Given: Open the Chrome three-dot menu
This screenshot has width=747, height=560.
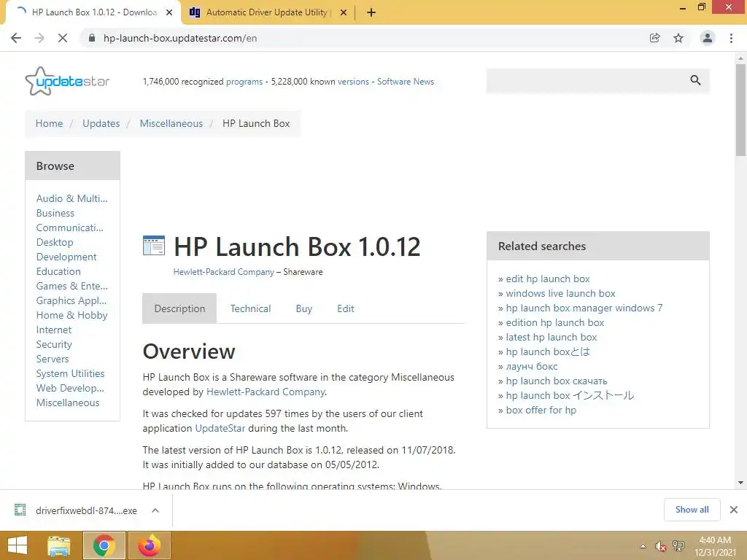Looking at the screenshot, I should coord(731,38).
